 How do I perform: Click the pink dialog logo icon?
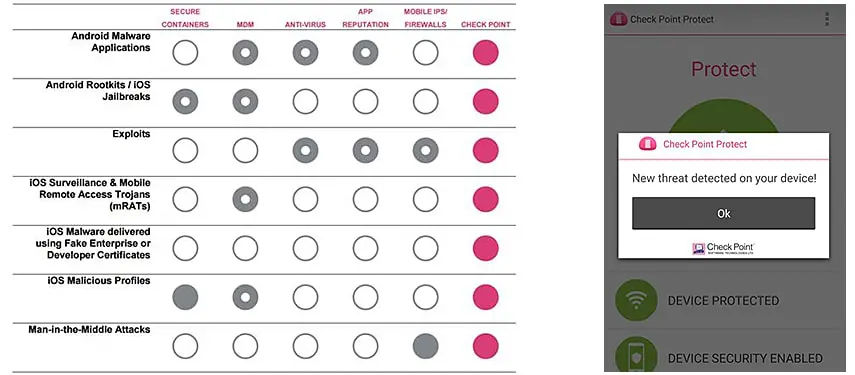coord(647,144)
